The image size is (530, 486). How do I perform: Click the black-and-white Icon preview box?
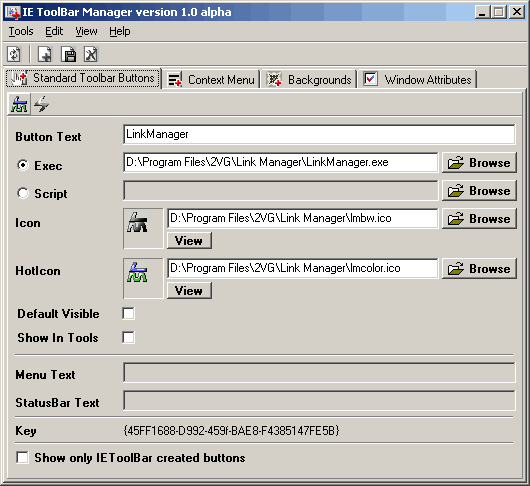143,228
